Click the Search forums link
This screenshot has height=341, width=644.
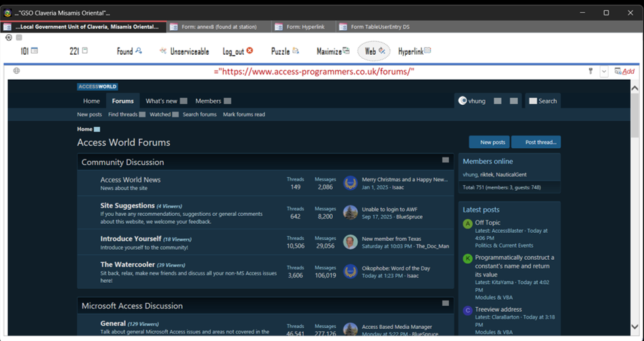click(200, 114)
